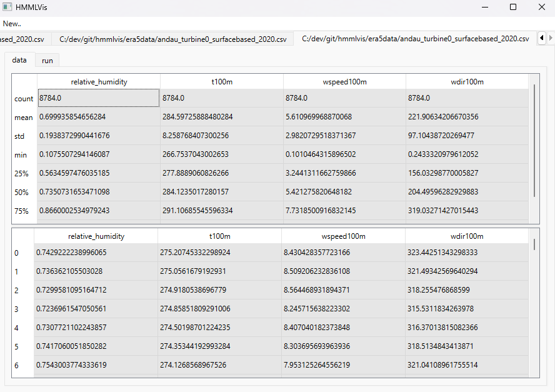Viewport: 555px width, 392px height.
Task: Click cell with value 275.20745332298924
Action: pos(219,253)
